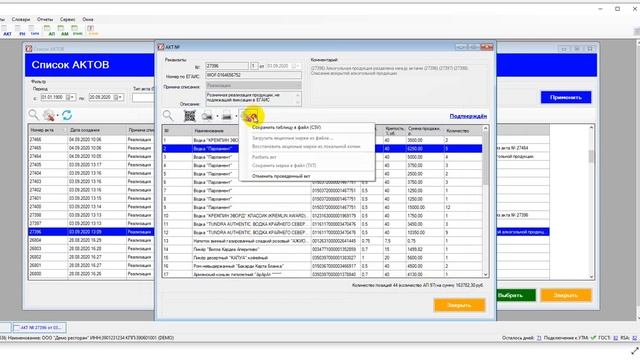This screenshot has height=360, width=640.
Task: Click the Описание text box
Action: coord(253,99)
